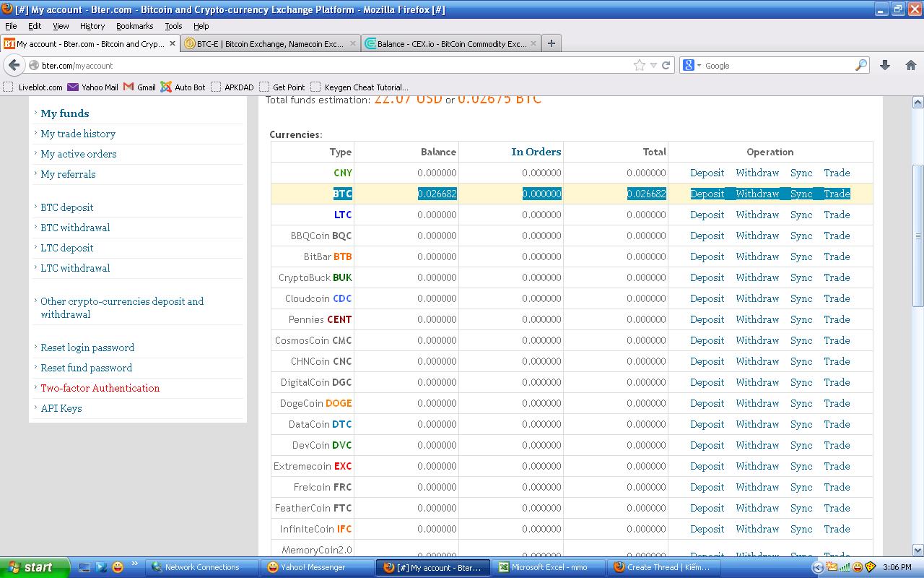
Task: Click Trade in the DogeCoin DOGE row
Action: [x=837, y=403]
